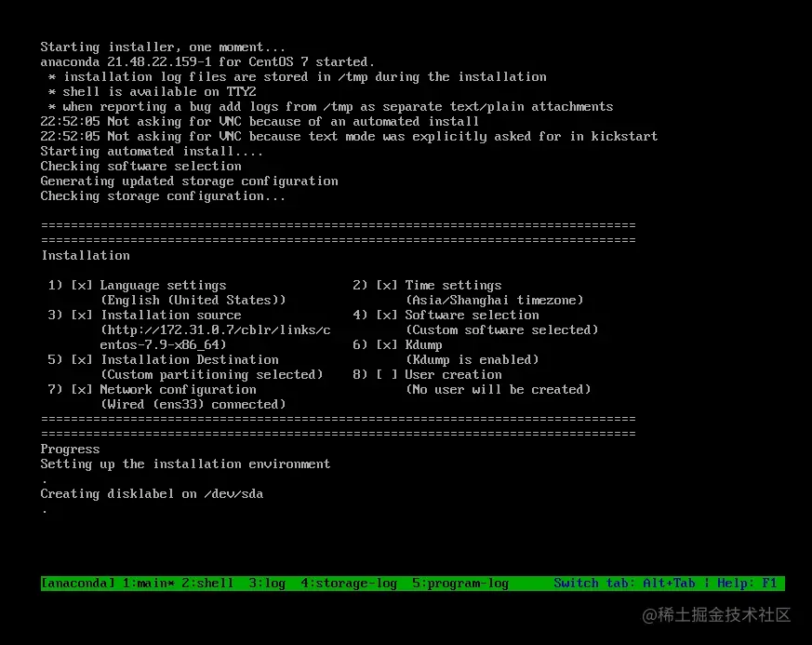Switch to the 4:storage-log tab

349,583
